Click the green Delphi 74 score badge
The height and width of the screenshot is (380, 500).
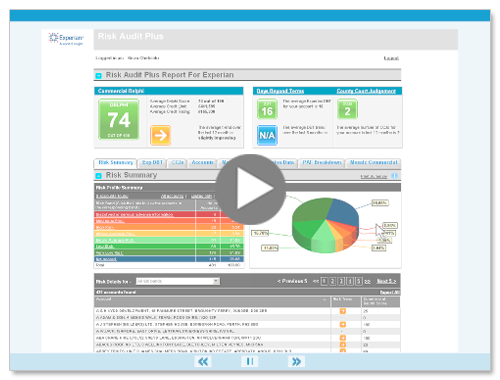pos(119,119)
